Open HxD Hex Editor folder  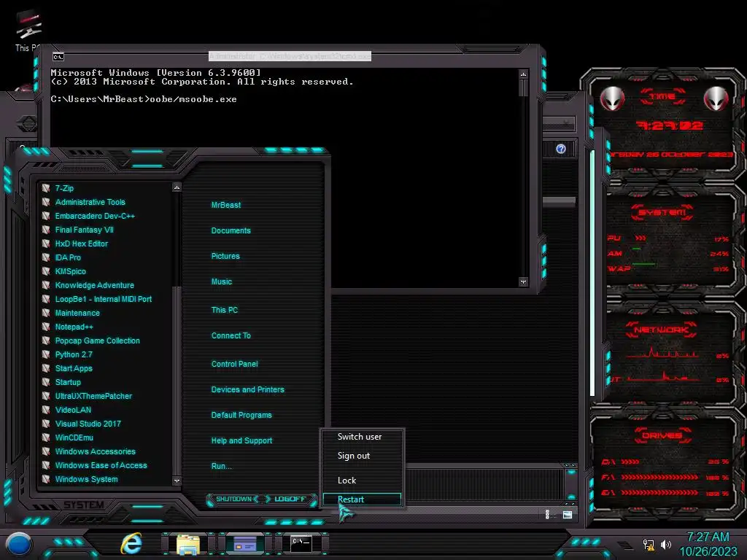(x=82, y=244)
